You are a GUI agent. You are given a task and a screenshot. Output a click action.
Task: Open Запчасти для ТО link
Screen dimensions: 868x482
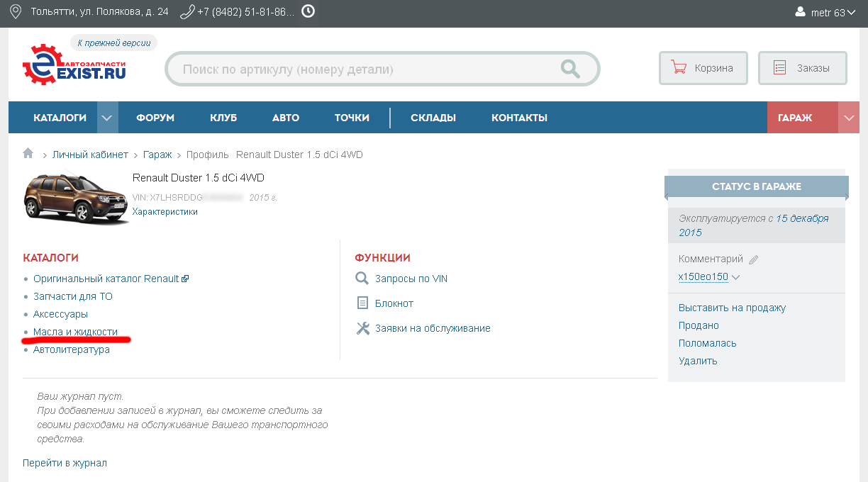click(x=73, y=296)
